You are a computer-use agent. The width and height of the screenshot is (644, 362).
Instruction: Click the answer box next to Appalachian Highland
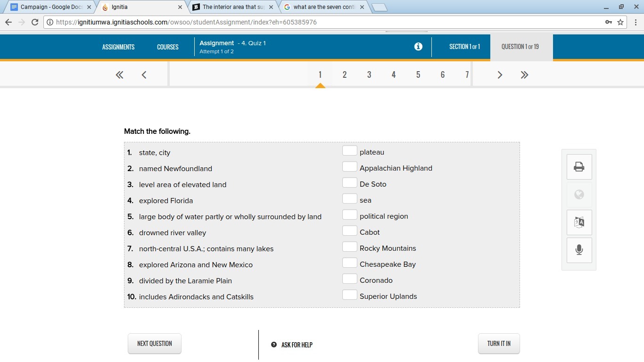click(349, 167)
